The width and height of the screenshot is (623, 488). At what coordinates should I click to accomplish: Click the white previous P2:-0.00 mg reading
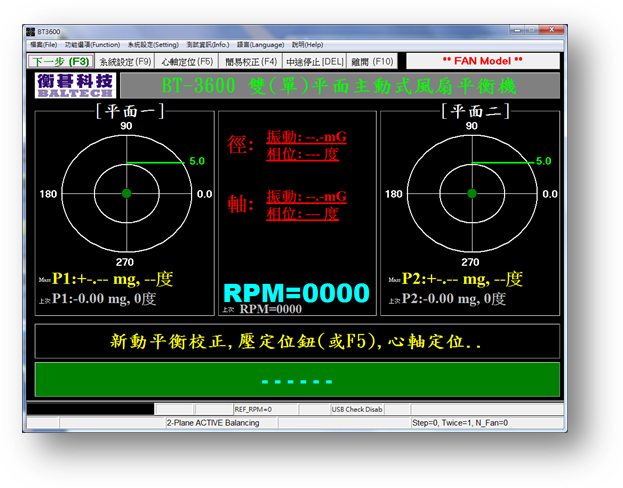tap(454, 298)
